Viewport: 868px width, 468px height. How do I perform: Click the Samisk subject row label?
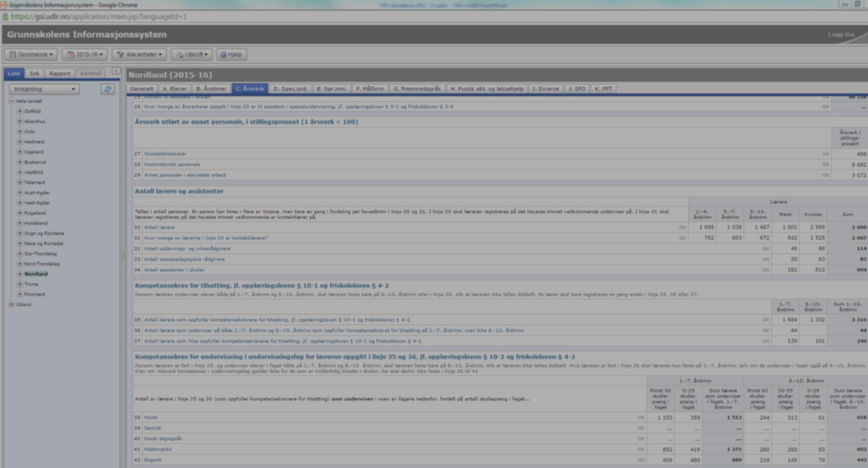[x=153, y=428]
